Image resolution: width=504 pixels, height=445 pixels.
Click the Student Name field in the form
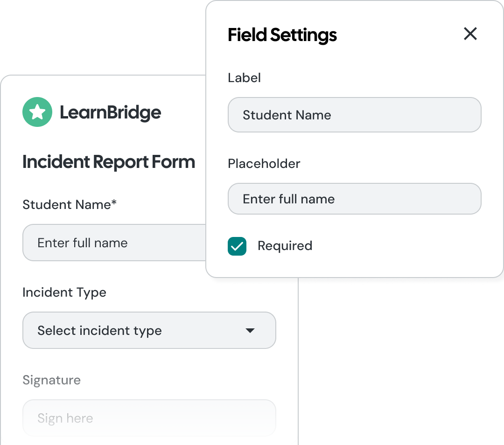point(114,243)
